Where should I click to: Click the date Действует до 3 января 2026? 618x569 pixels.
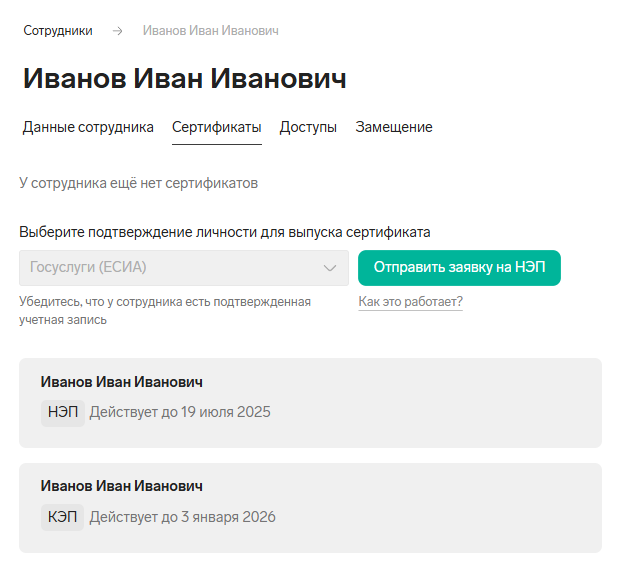coord(182,517)
